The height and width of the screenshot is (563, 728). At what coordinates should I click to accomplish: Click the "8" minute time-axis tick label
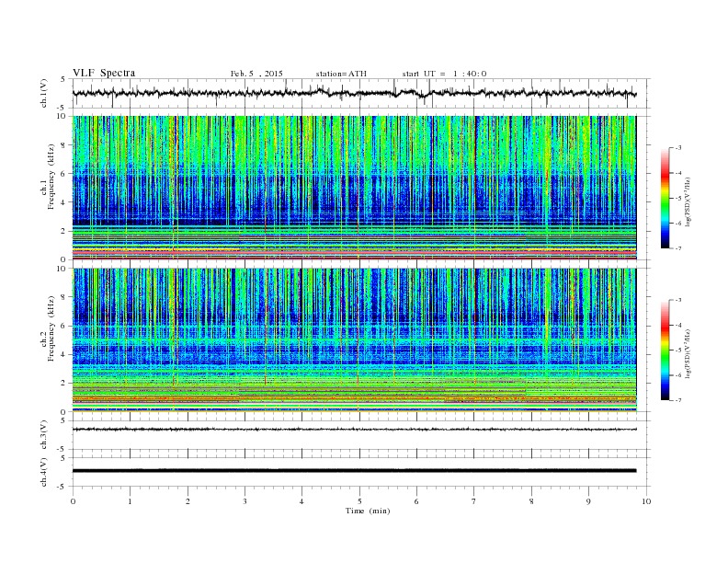(531, 501)
